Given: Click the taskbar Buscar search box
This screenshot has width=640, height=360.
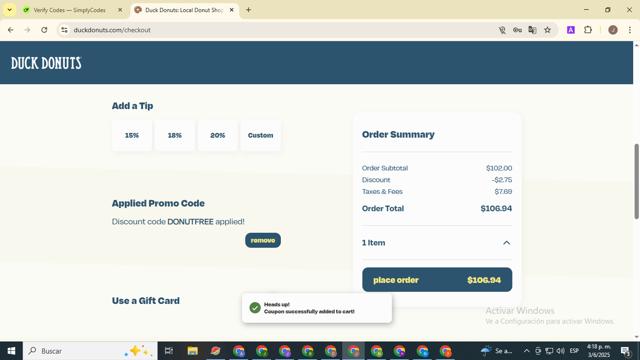Looking at the screenshot, I should pyautogui.click(x=90, y=351).
